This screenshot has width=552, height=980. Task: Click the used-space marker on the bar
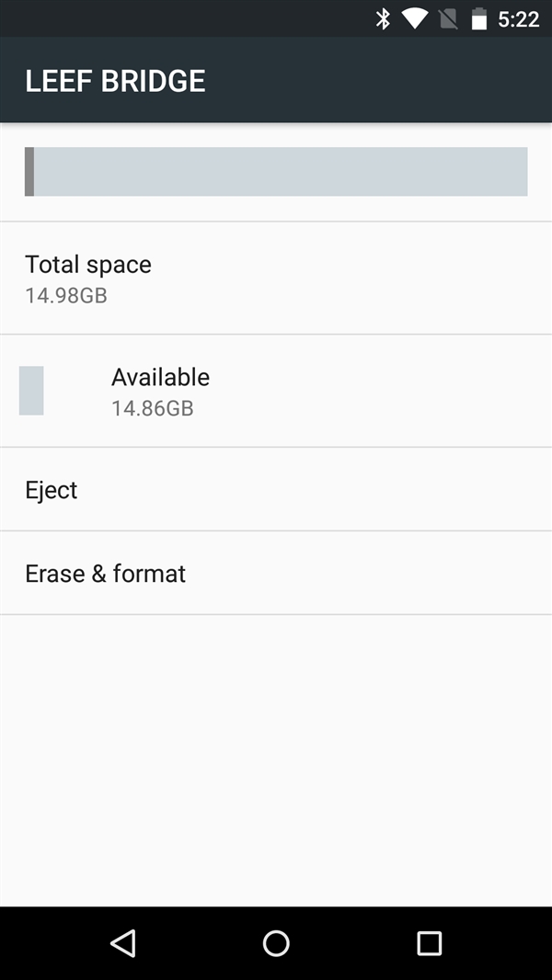pos(29,171)
